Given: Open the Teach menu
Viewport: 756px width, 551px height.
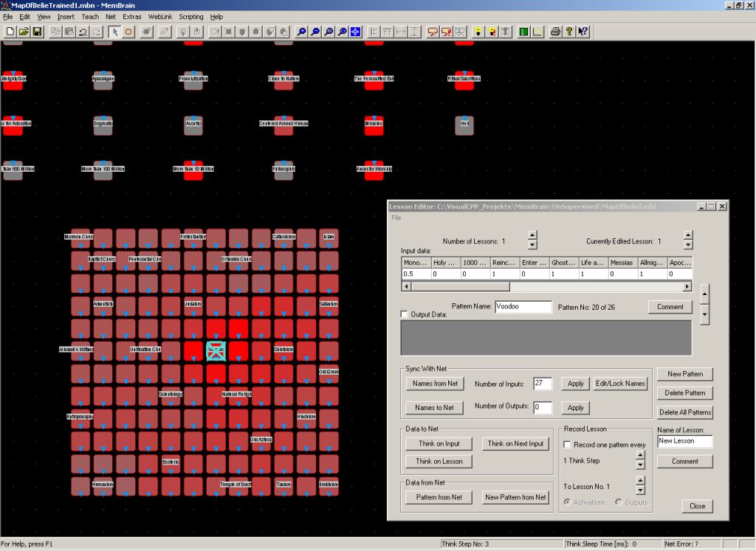Looking at the screenshot, I should (90, 16).
